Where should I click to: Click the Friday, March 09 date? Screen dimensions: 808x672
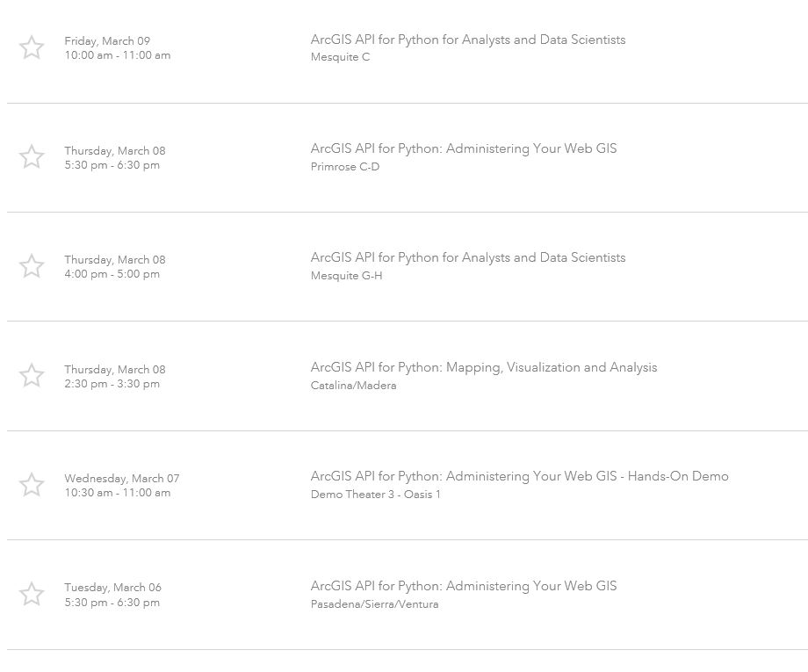107,41
